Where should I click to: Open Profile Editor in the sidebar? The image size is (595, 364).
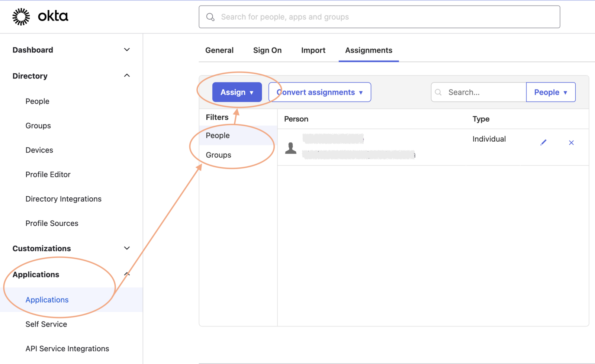tap(48, 174)
